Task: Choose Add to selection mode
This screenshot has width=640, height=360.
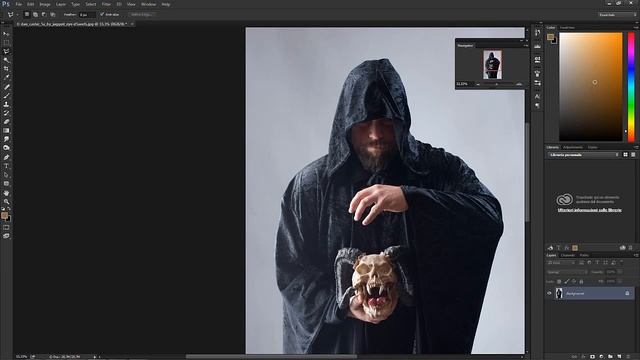Action: tap(35, 14)
